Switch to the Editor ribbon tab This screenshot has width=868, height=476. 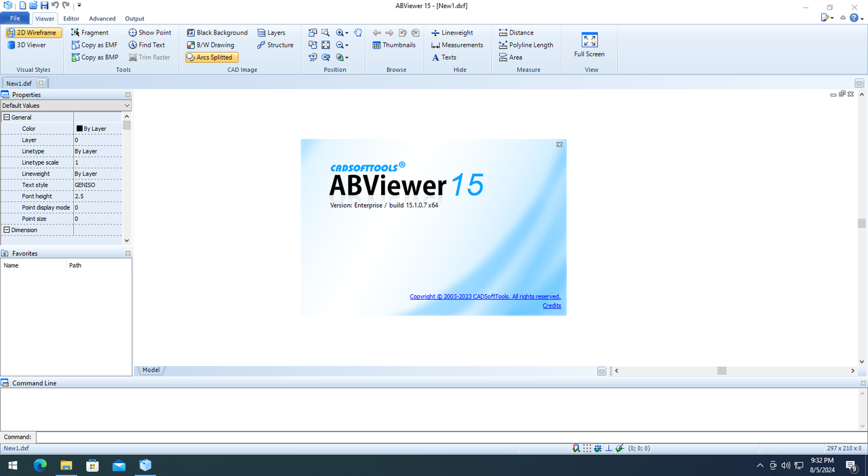click(71, 18)
